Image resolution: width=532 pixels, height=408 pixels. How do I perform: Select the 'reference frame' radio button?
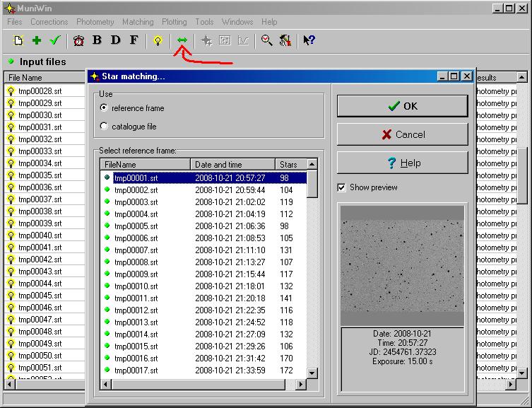[x=105, y=108]
